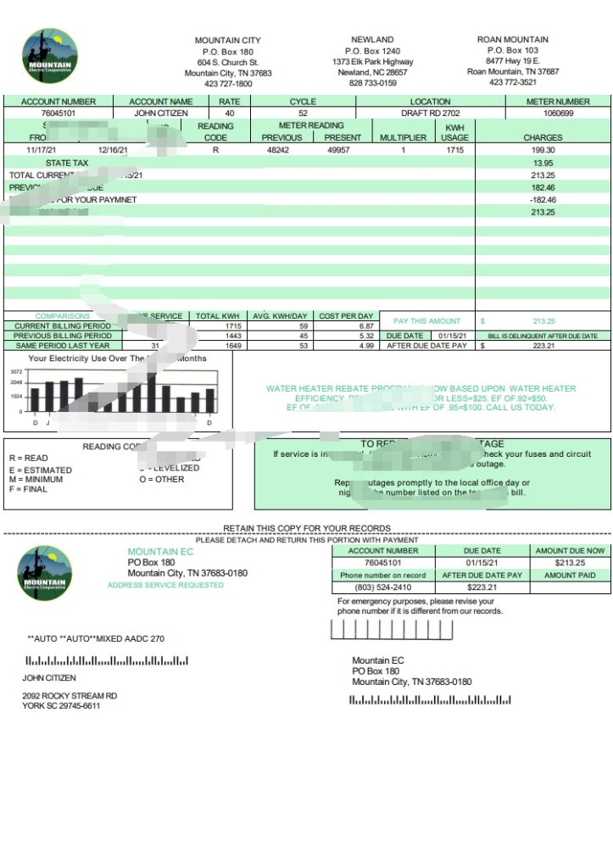Viewport: 613px width, 868px height.
Task: Click the PREVIOUS BILLING PERIOD row label
Action: click(x=63, y=336)
